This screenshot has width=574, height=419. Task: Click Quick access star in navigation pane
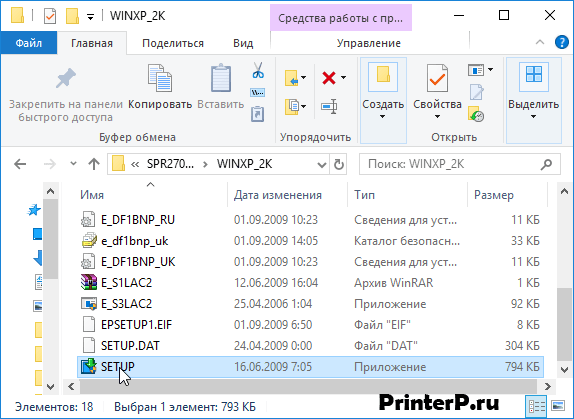pyautogui.click(x=34, y=210)
